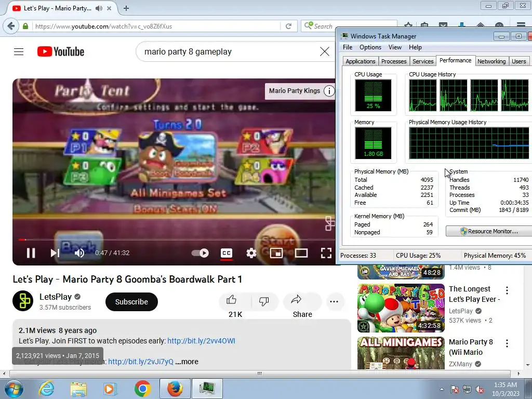Open Task Manager File menu
Screen dimensions: 532x399
click(x=348, y=47)
